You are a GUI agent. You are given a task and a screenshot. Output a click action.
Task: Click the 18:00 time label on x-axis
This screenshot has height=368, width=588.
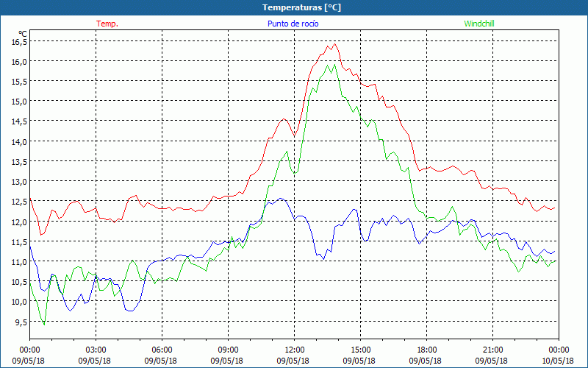tap(426, 350)
